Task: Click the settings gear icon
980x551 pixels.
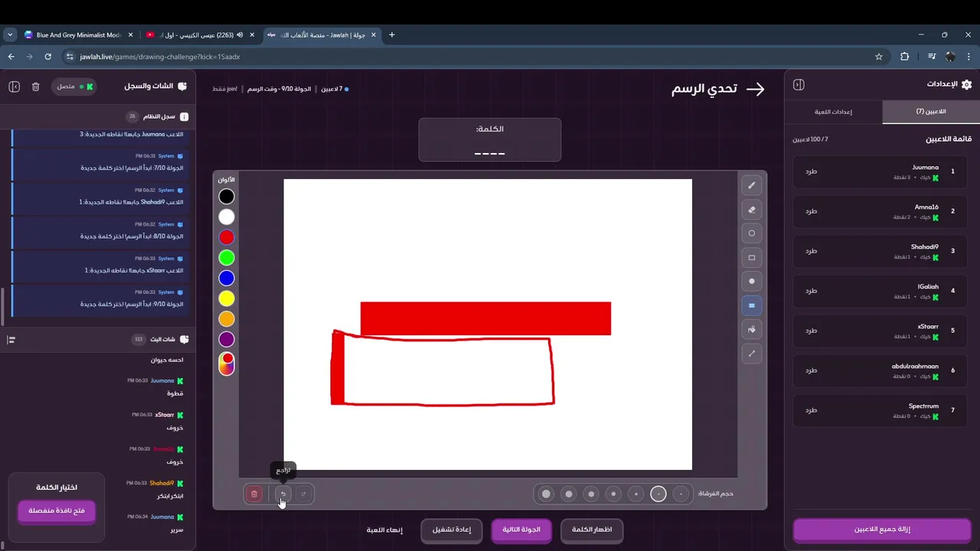Action: click(966, 85)
